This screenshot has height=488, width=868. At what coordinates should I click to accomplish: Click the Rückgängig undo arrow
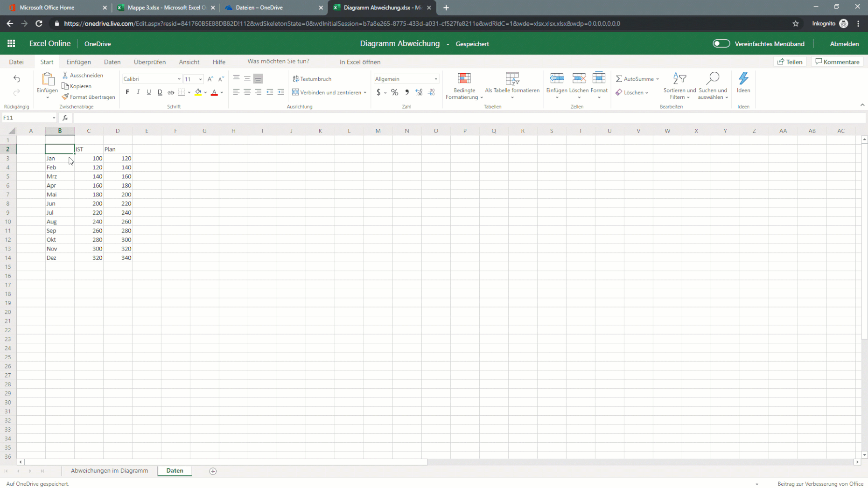[17, 78]
